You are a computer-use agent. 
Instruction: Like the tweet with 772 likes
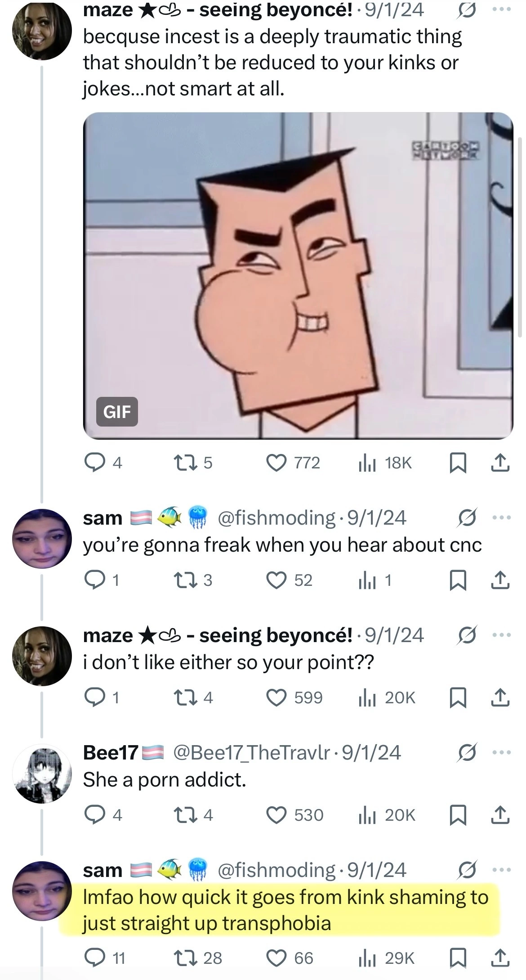[x=276, y=463]
